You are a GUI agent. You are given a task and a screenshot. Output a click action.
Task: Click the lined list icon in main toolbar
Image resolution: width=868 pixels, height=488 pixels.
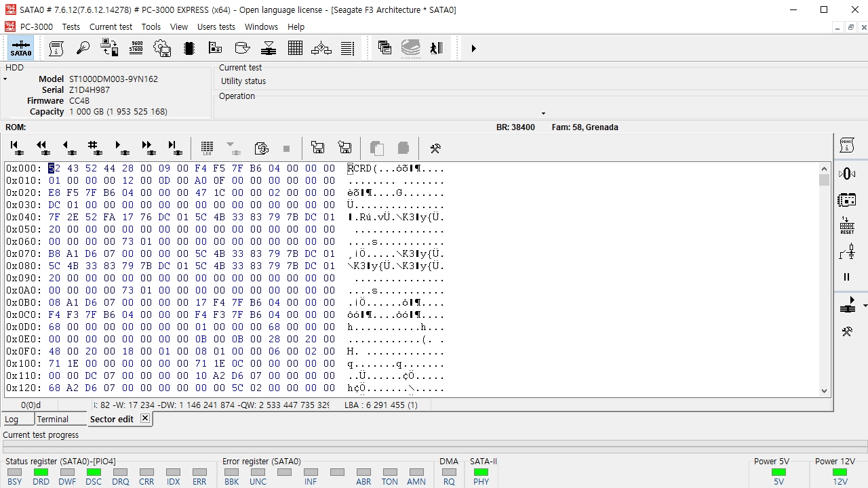tap(348, 48)
